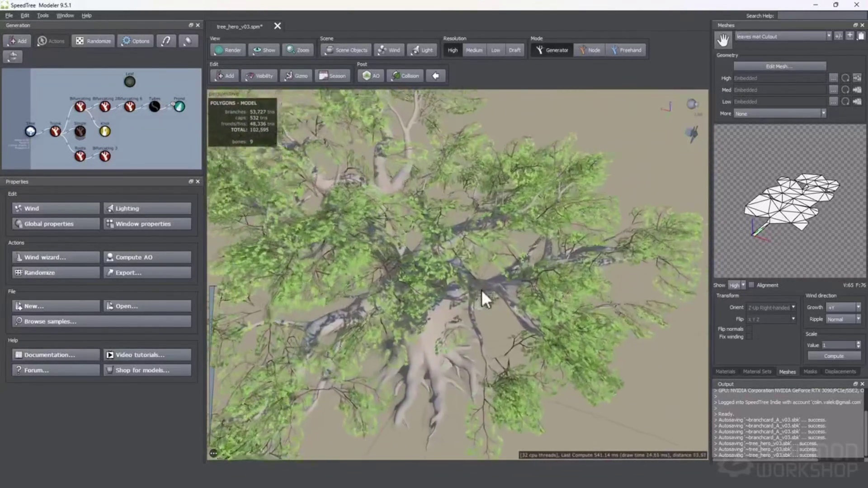The width and height of the screenshot is (868, 488).
Task: Open the Flip X Y Z dropdown
Action: tap(771, 319)
